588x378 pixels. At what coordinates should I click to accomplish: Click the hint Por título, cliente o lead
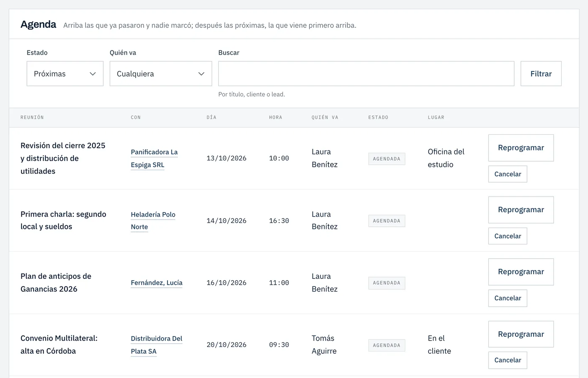[x=252, y=94]
